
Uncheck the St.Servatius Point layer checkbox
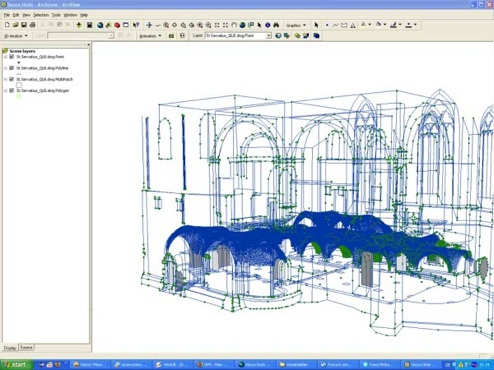coord(12,57)
